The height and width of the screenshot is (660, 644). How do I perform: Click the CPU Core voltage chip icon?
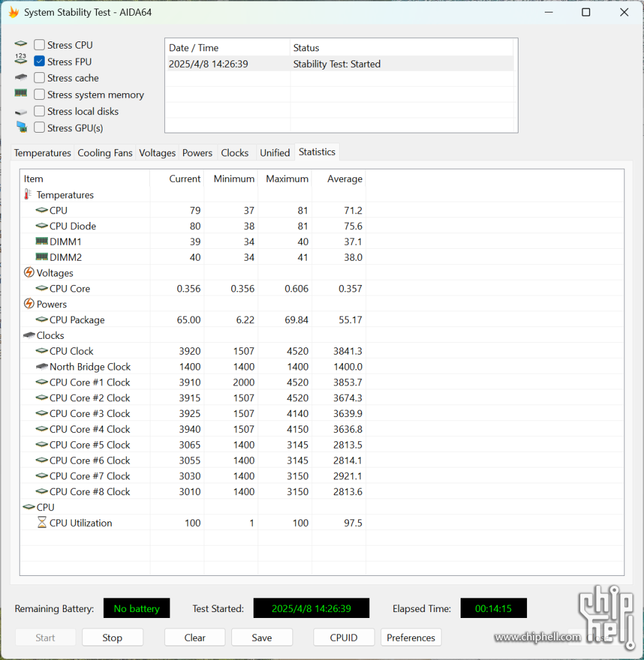click(41, 288)
